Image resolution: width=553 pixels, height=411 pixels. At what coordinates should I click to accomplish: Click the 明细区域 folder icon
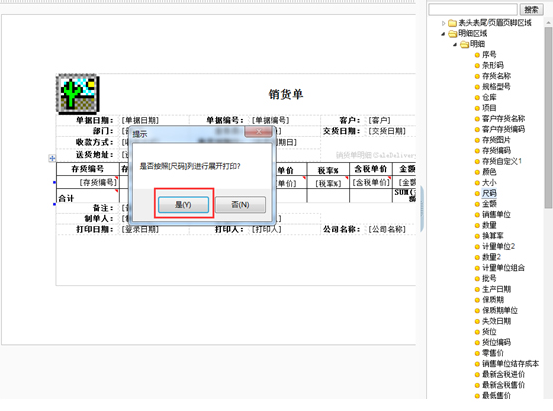pyautogui.click(x=453, y=34)
